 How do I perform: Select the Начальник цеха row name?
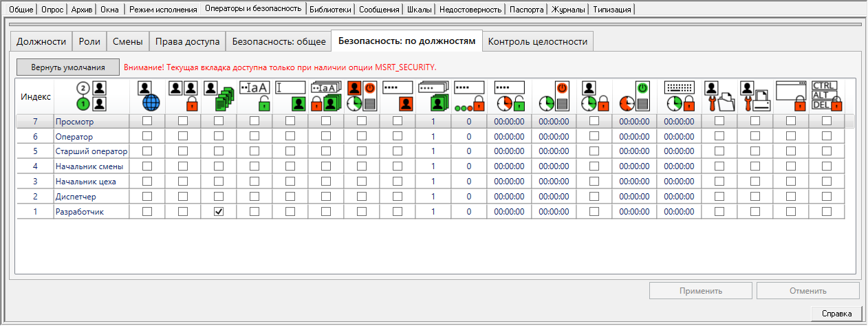[85, 182]
